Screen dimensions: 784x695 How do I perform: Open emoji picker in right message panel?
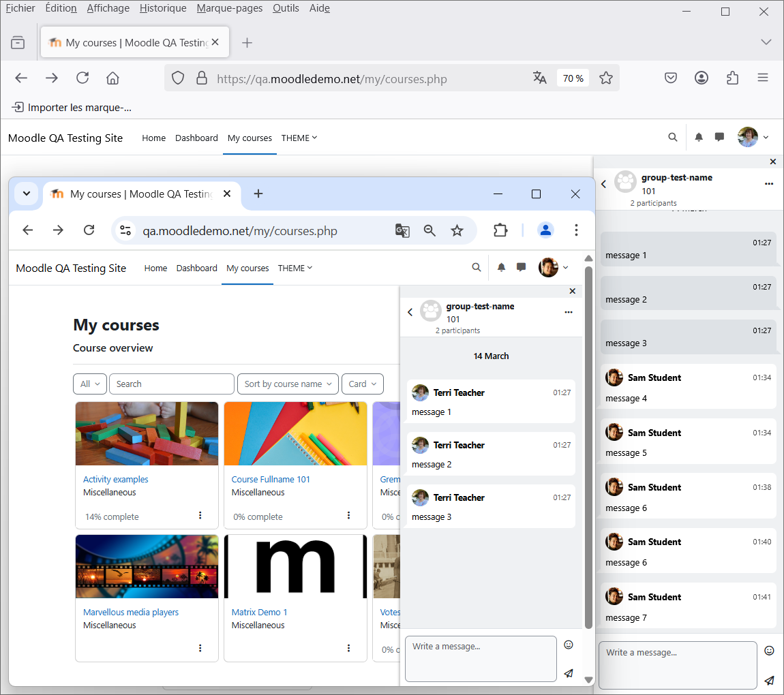[770, 651]
